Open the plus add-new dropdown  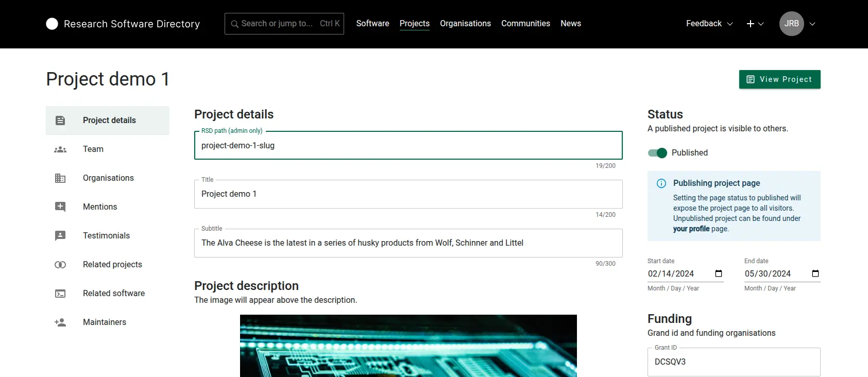click(x=755, y=24)
